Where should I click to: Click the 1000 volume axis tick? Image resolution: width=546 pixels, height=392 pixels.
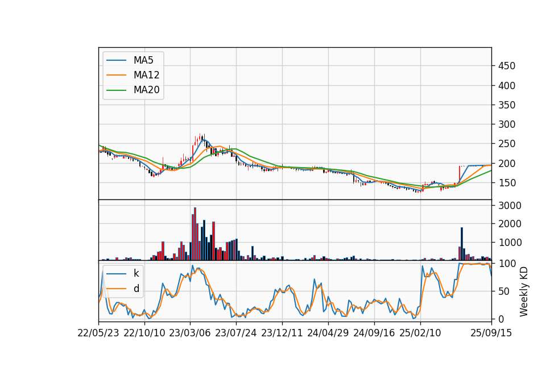tap(510, 243)
